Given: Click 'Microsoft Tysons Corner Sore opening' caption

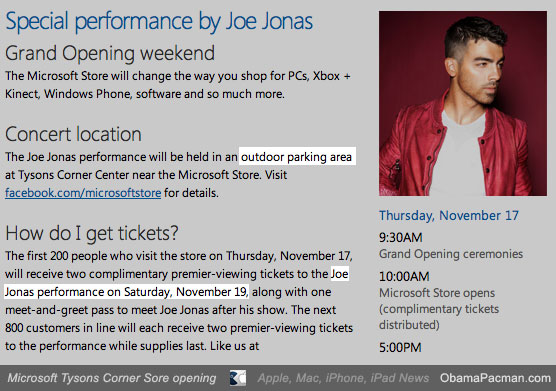Looking at the screenshot, I should (112, 378).
